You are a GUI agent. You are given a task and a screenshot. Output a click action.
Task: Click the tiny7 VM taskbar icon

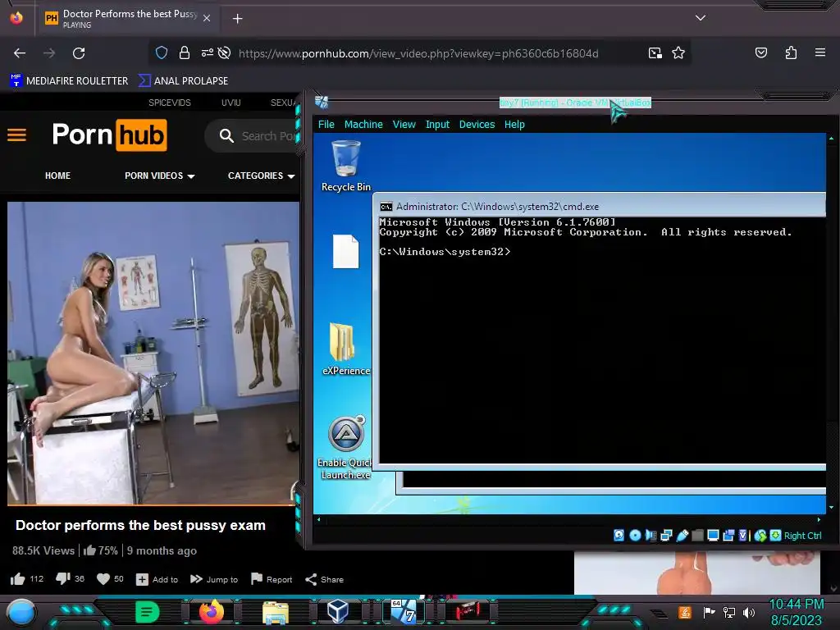[404, 612]
